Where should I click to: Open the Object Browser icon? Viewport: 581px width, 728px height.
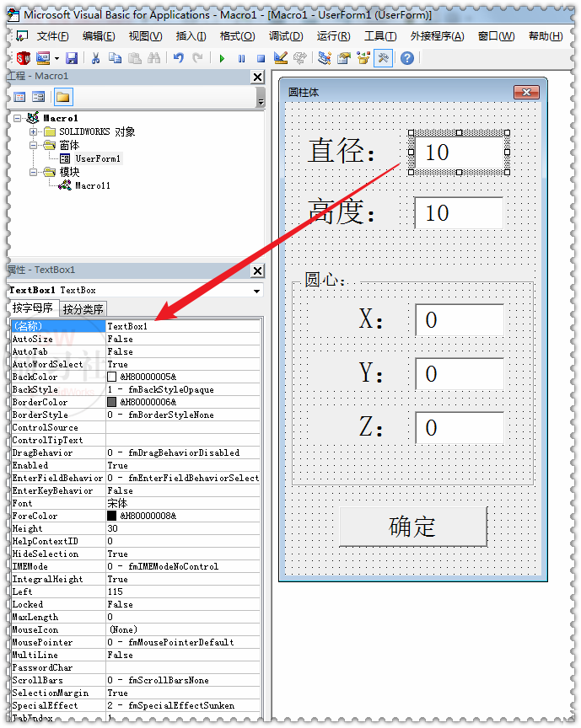pyautogui.click(x=363, y=58)
